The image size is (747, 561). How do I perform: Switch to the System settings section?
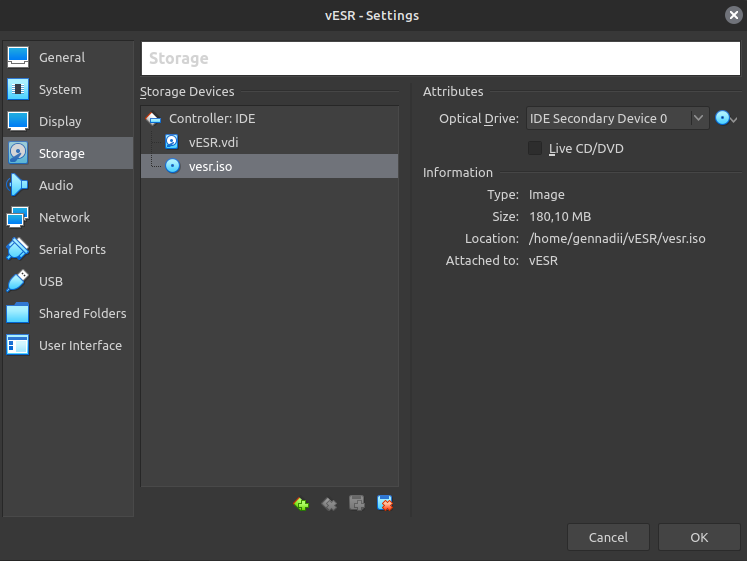point(60,90)
